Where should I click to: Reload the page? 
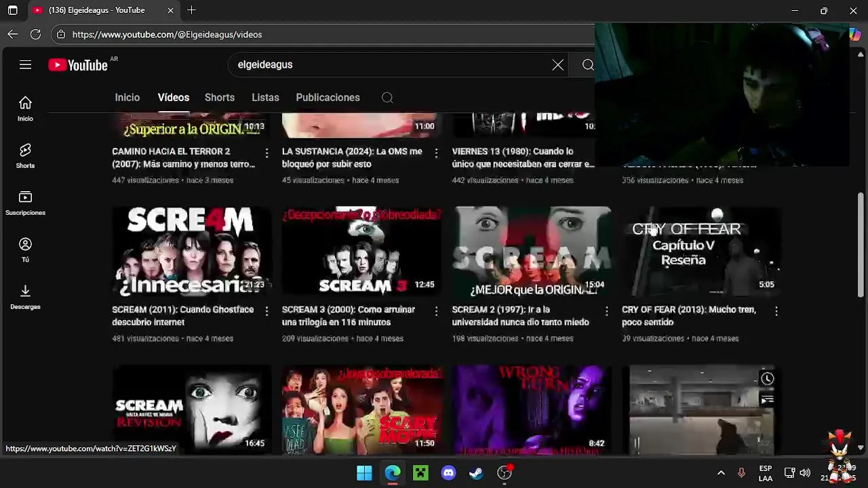(36, 34)
